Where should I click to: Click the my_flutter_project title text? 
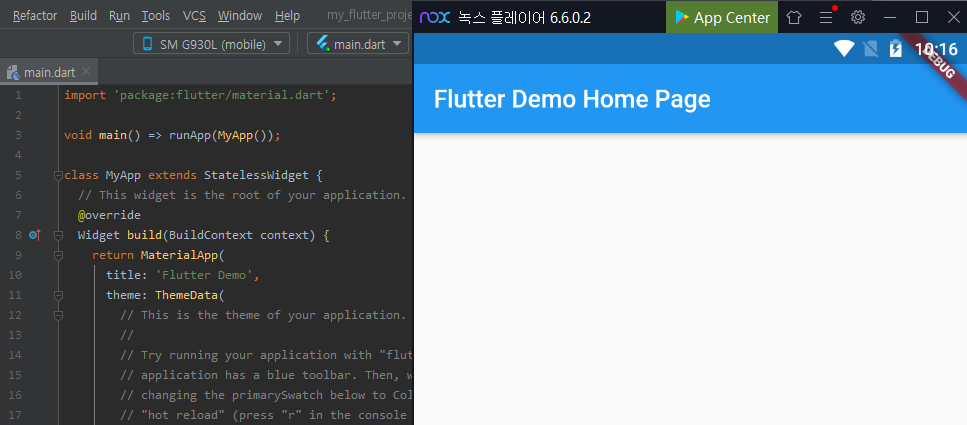pyautogui.click(x=369, y=15)
